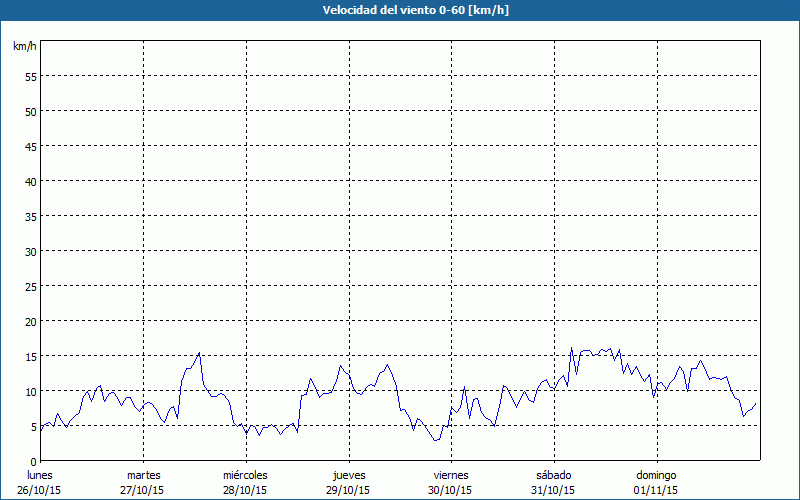The image size is (800, 500).
Task: Select the 25 value on the vertical axis
Action: (30, 286)
